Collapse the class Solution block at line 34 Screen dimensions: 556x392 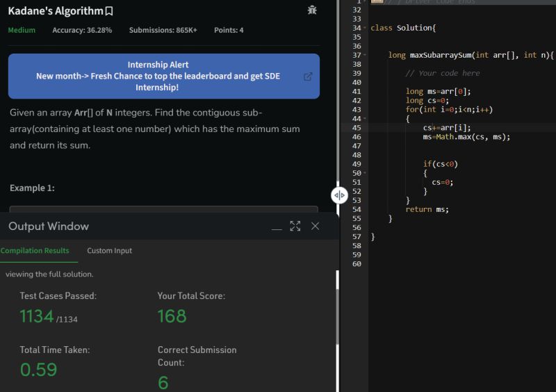[365, 28]
